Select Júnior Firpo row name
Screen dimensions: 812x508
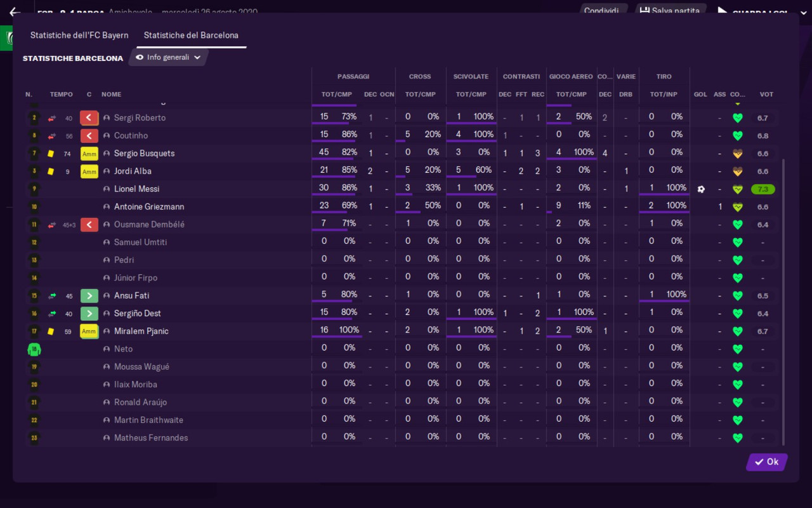point(136,278)
